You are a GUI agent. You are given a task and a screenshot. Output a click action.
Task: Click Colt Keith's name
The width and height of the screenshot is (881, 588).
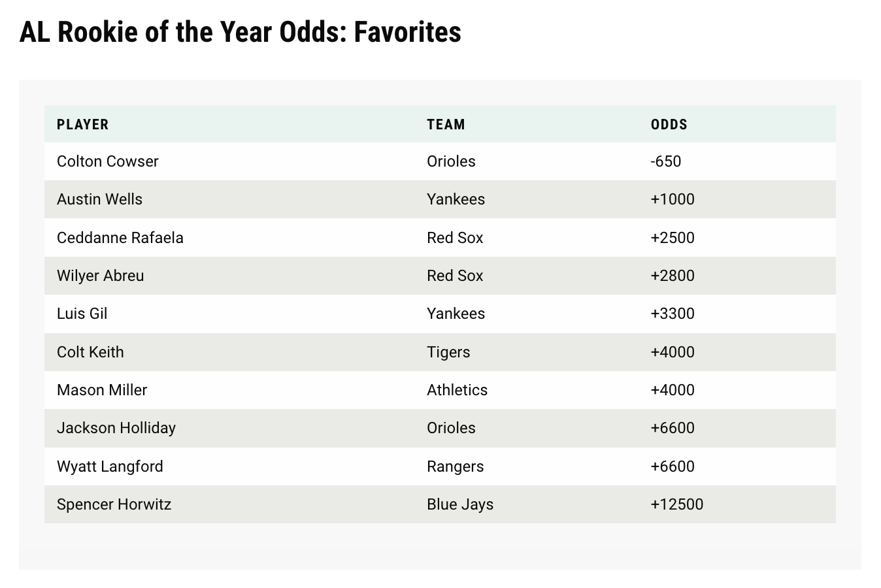90,352
